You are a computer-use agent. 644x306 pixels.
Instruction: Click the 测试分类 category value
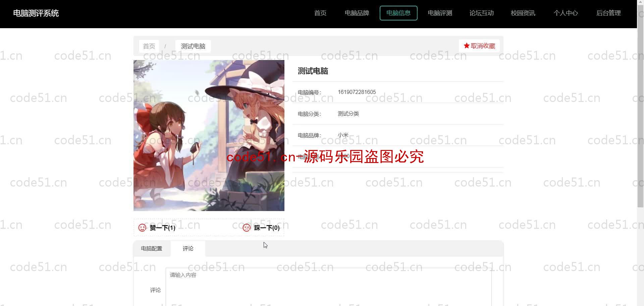348,114
